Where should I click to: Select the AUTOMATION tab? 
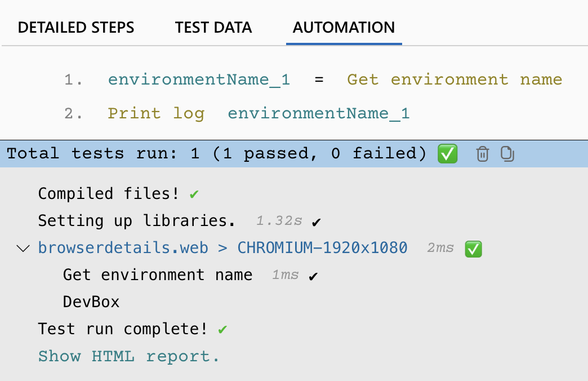[344, 28]
